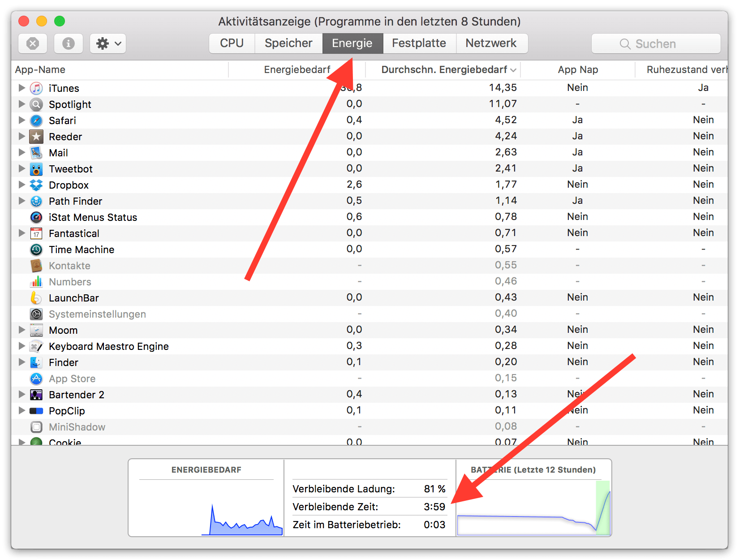This screenshot has height=560, width=739.
Task: Select the Safari row name
Action: pyautogui.click(x=62, y=121)
